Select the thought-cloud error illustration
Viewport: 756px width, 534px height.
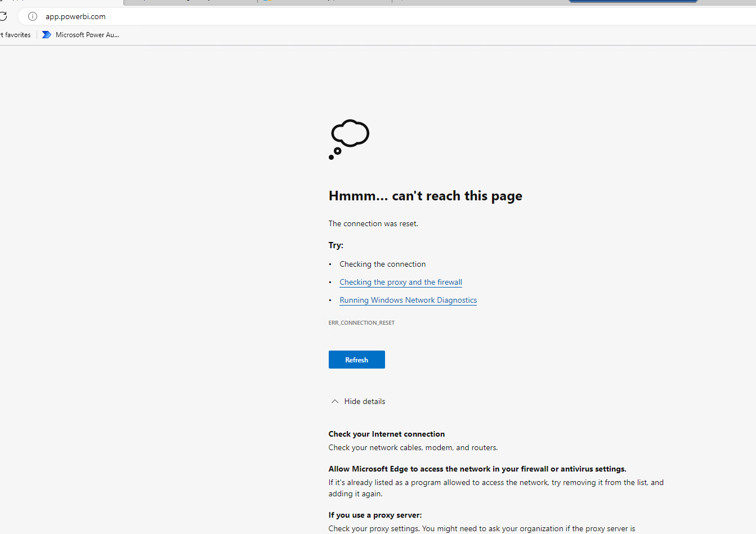click(349, 139)
